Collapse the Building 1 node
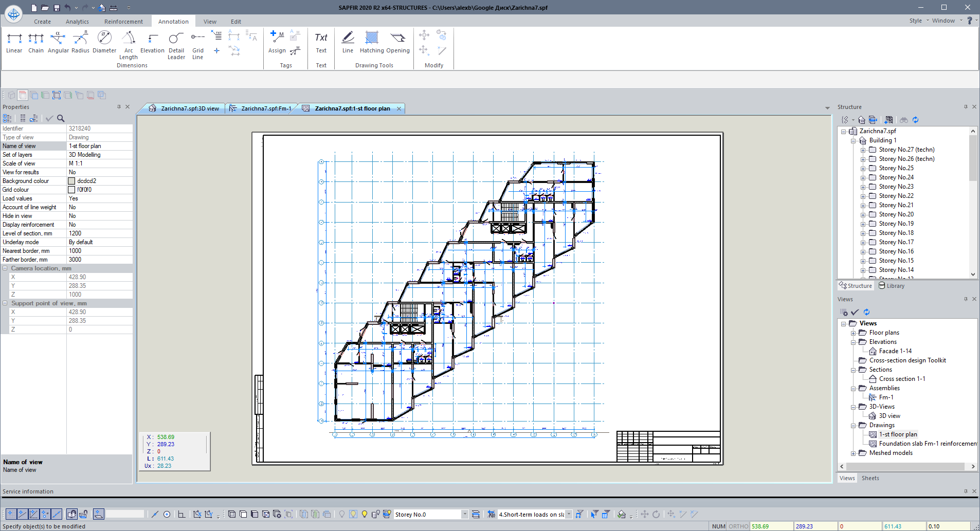This screenshot has height=531, width=980. (854, 140)
